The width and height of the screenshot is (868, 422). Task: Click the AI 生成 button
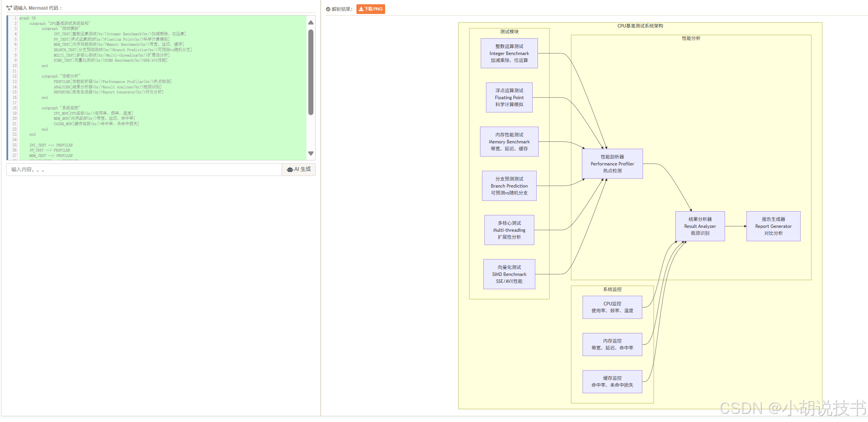point(299,169)
